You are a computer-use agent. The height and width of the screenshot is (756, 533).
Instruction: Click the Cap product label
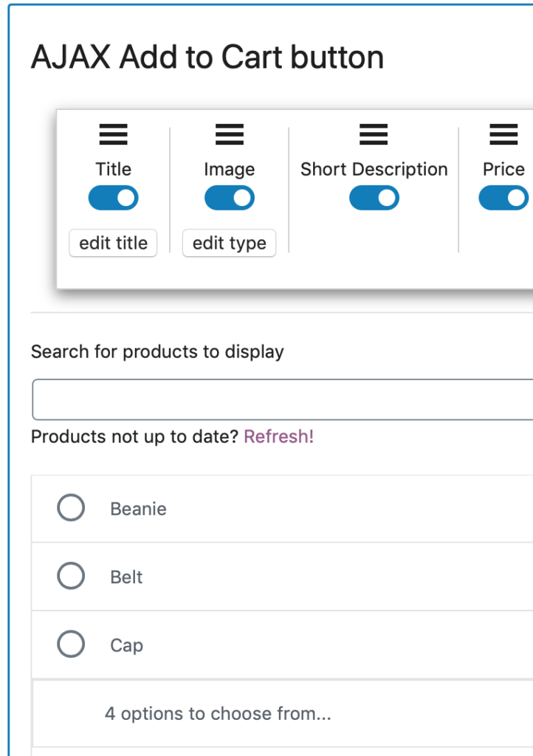(x=127, y=645)
